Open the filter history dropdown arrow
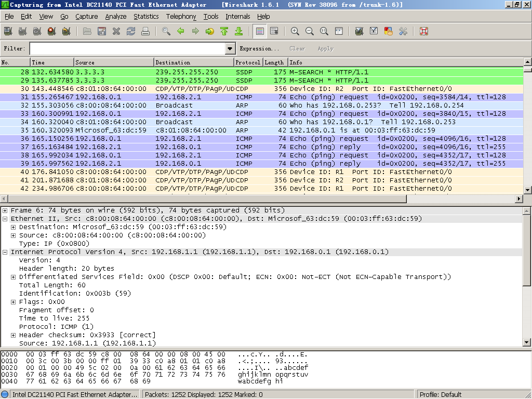 (230, 48)
